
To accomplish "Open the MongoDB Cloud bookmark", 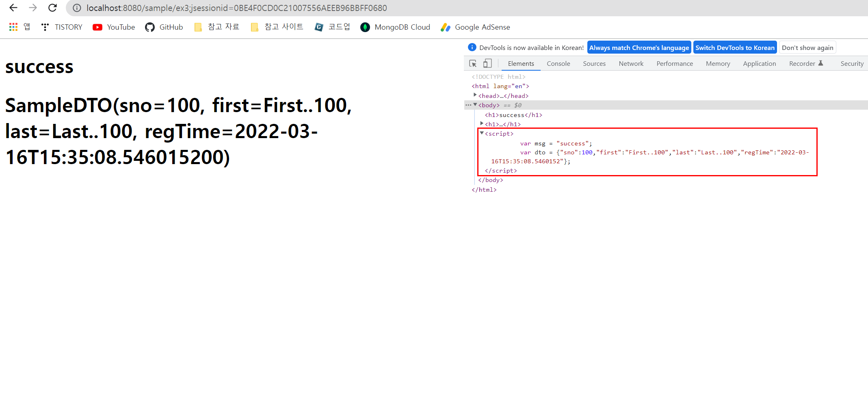I will [395, 27].
